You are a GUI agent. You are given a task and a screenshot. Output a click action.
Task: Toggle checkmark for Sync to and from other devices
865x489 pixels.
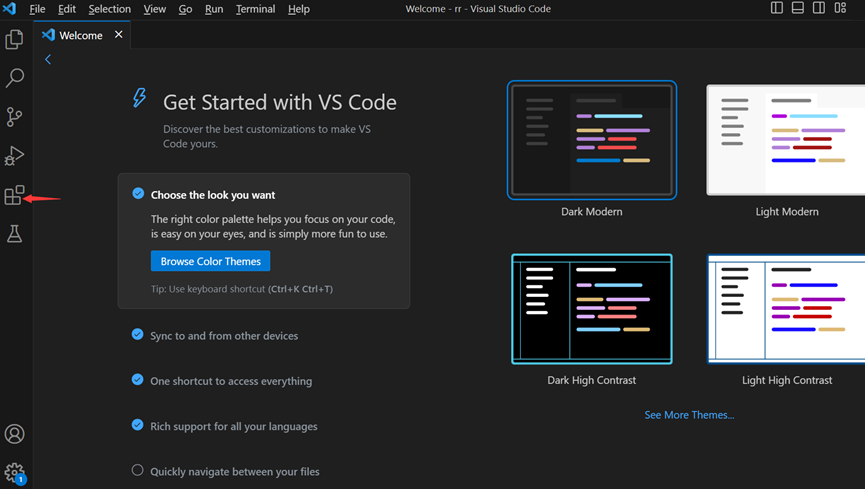(137, 334)
